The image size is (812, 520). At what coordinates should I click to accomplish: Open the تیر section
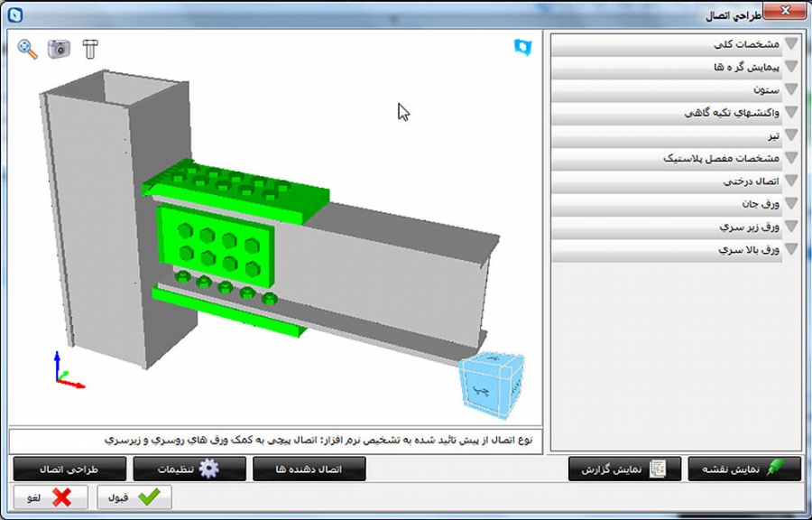click(x=677, y=135)
